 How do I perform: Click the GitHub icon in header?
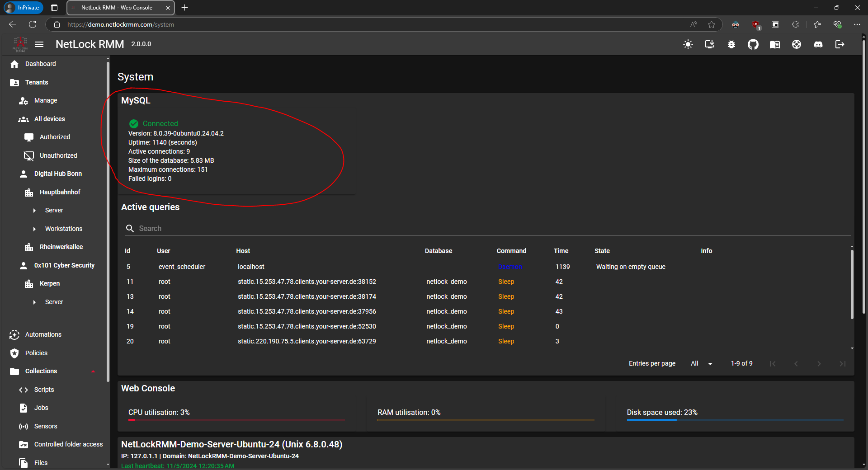click(x=753, y=44)
